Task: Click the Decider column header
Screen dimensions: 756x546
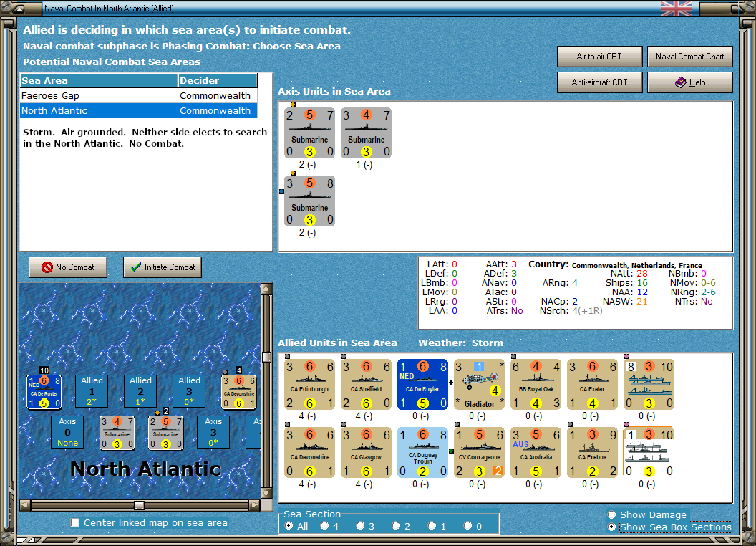Action: click(x=218, y=81)
